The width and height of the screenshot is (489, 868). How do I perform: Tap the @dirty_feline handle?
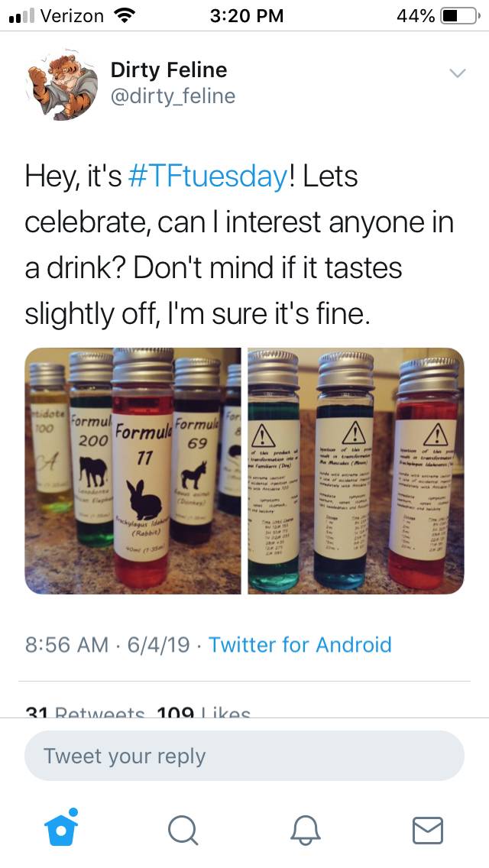tap(173, 96)
